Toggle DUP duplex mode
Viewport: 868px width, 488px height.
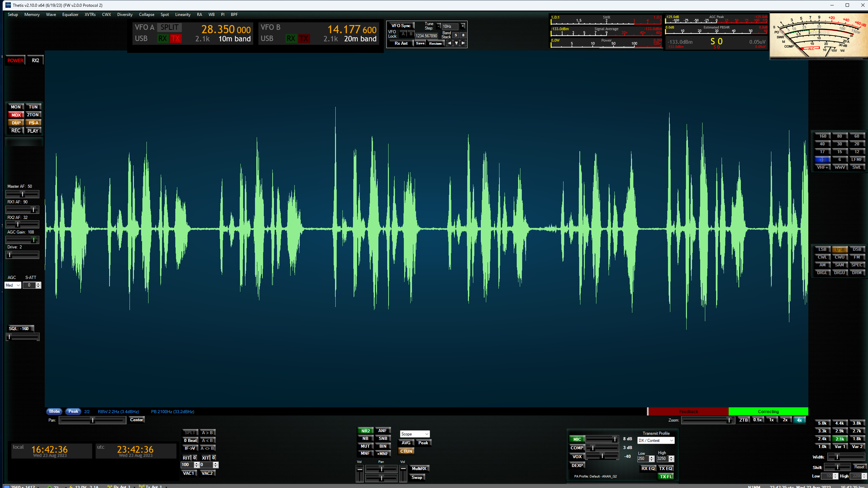tap(16, 123)
